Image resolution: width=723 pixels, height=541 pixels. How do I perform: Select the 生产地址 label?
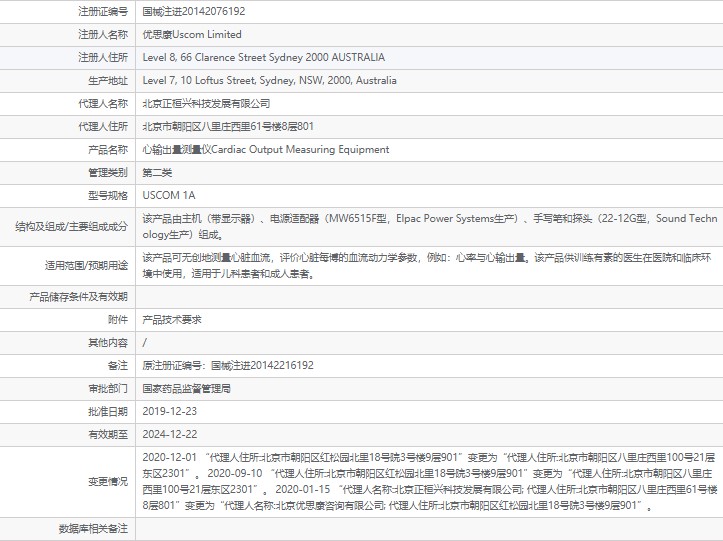108,81
